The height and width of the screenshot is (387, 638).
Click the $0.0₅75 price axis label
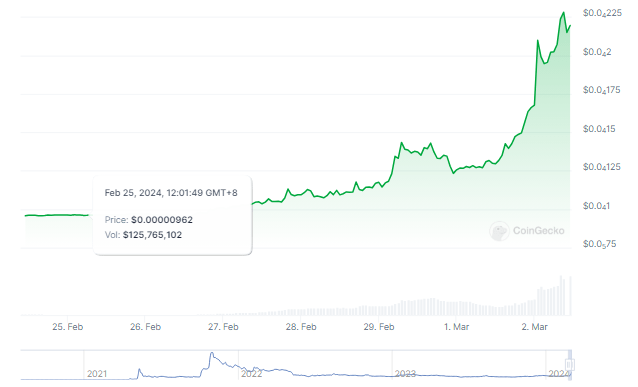(599, 244)
